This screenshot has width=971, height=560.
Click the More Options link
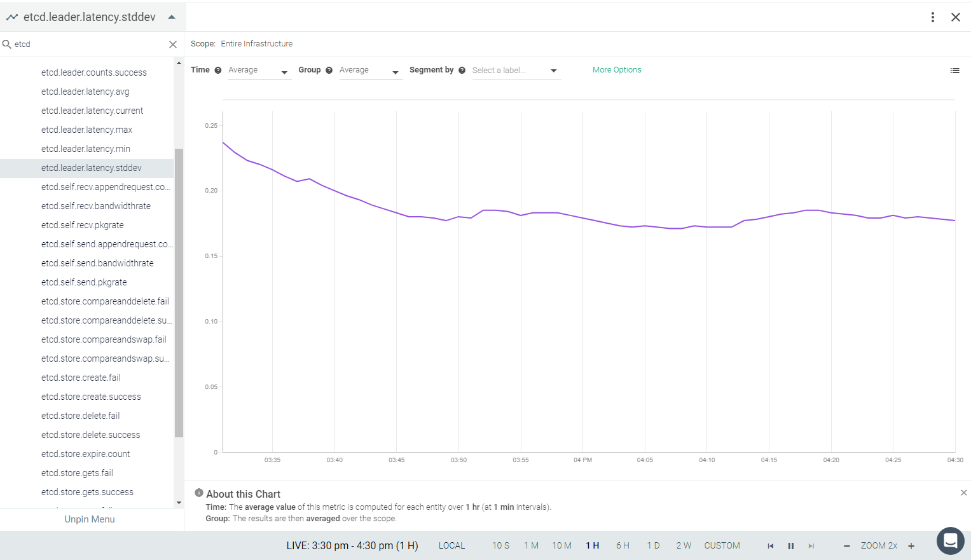pyautogui.click(x=617, y=70)
